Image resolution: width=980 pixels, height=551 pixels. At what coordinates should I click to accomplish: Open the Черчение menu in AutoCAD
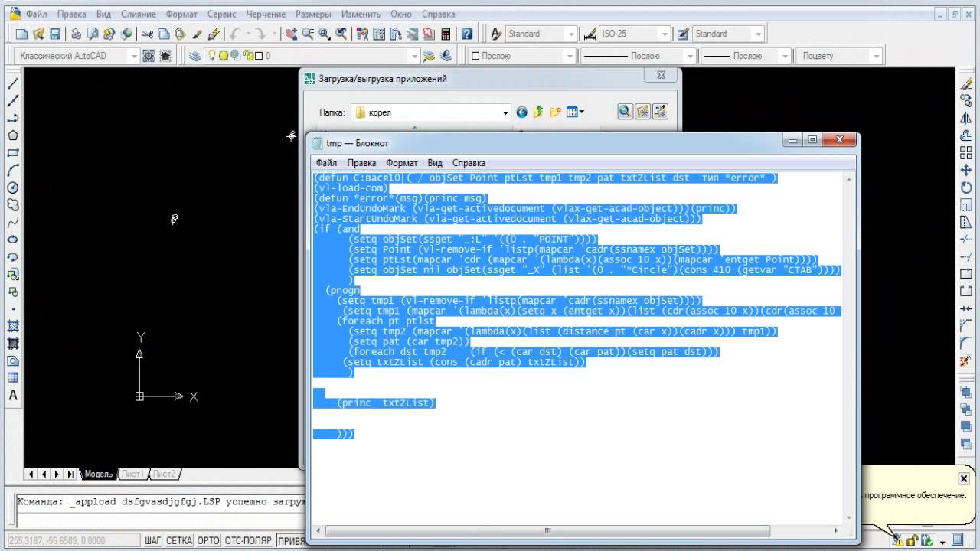click(266, 14)
